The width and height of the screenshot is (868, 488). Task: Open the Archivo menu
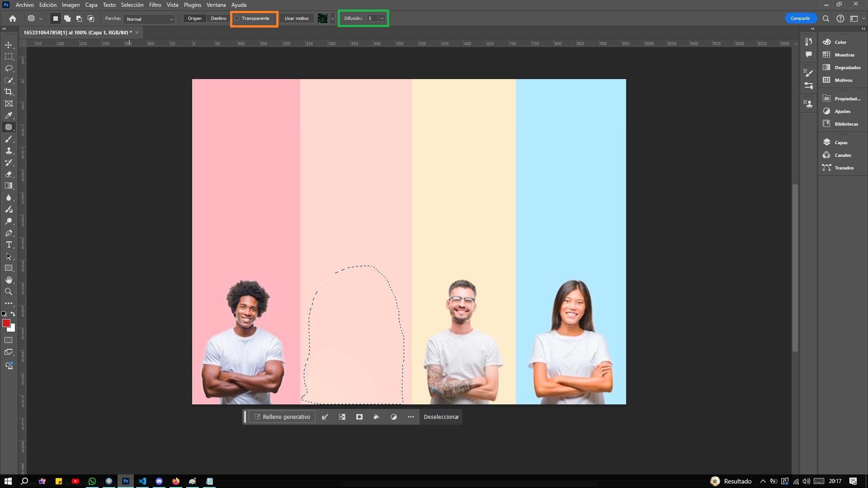pos(24,5)
